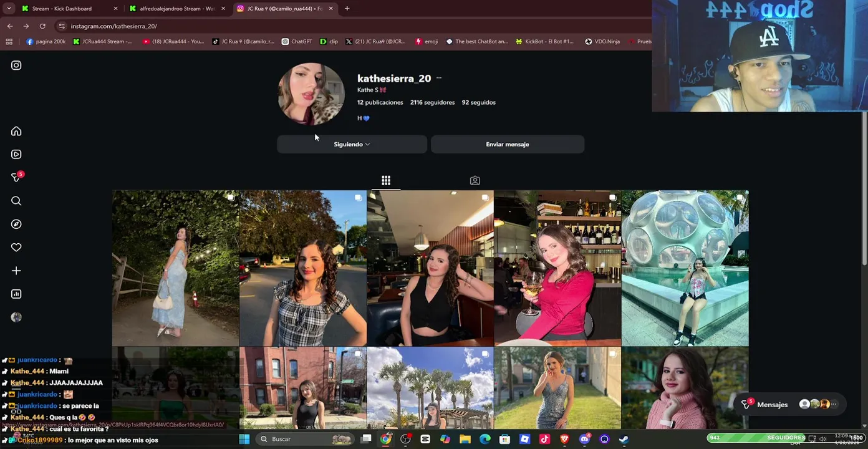Open a new browser tab
This screenshot has width=868, height=449.
(x=347, y=9)
